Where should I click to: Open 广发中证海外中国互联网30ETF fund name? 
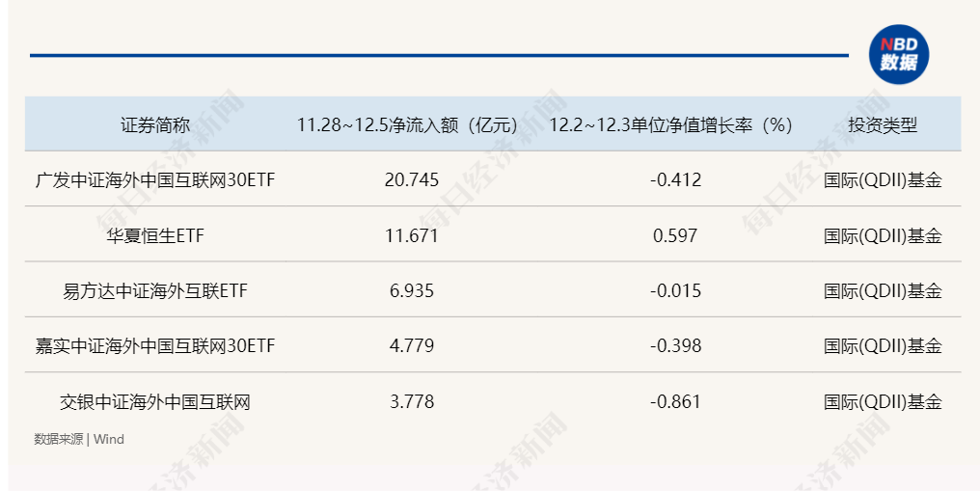coord(155,180)
